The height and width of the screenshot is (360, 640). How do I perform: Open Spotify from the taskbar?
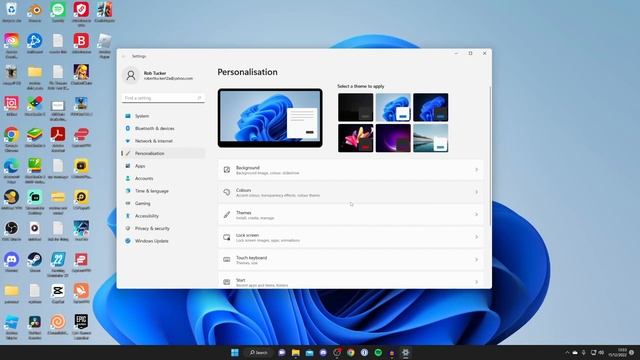378,352
